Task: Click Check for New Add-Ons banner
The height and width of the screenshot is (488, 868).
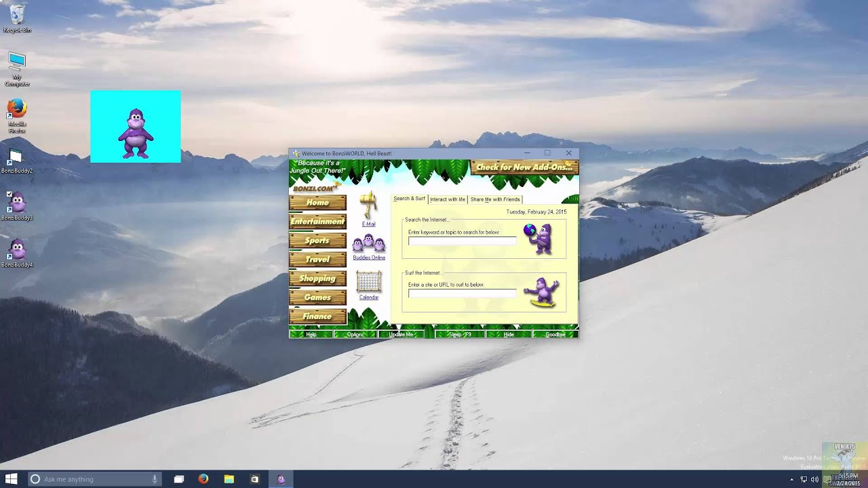Action: [x=524, y=167]
